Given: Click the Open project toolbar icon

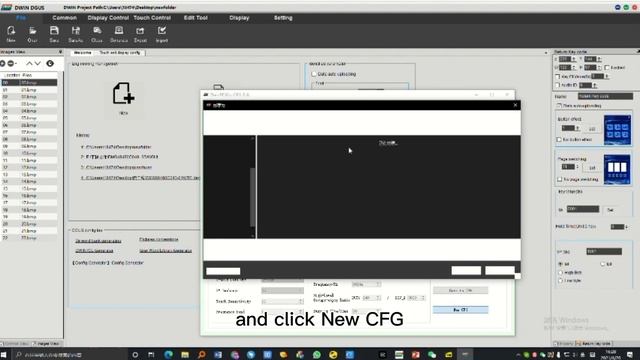Looking at the screenshot, I should (32, 34).
